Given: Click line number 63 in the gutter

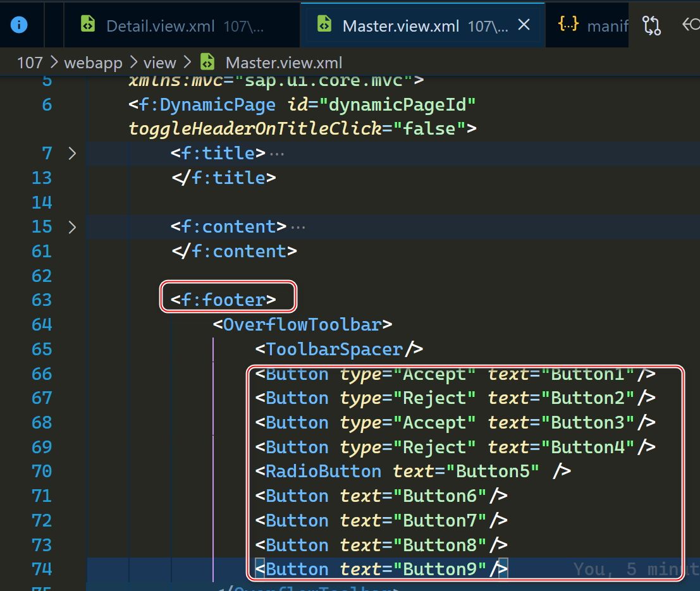Looking at the screenshot, I should 42,300.
